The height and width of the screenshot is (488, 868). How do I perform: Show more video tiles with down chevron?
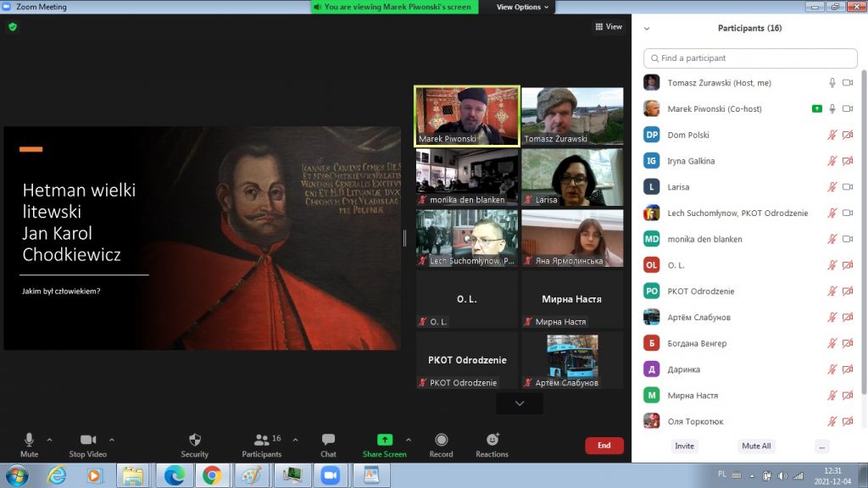[520, 403]
